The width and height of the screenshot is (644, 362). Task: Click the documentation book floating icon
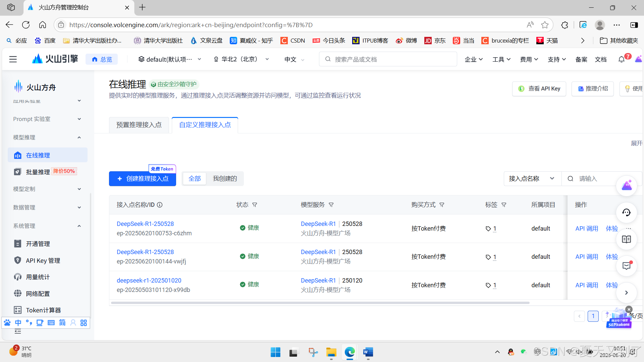pos(626,239)
